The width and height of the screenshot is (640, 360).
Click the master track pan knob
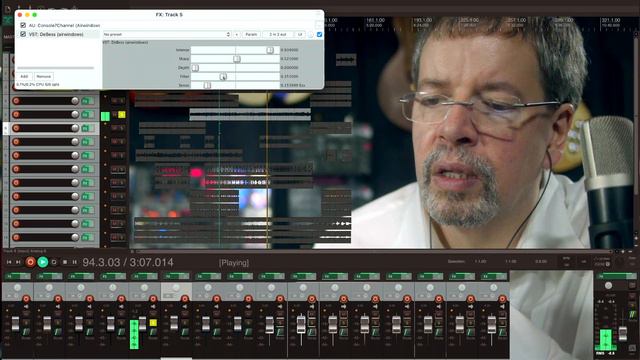[609, 286]
